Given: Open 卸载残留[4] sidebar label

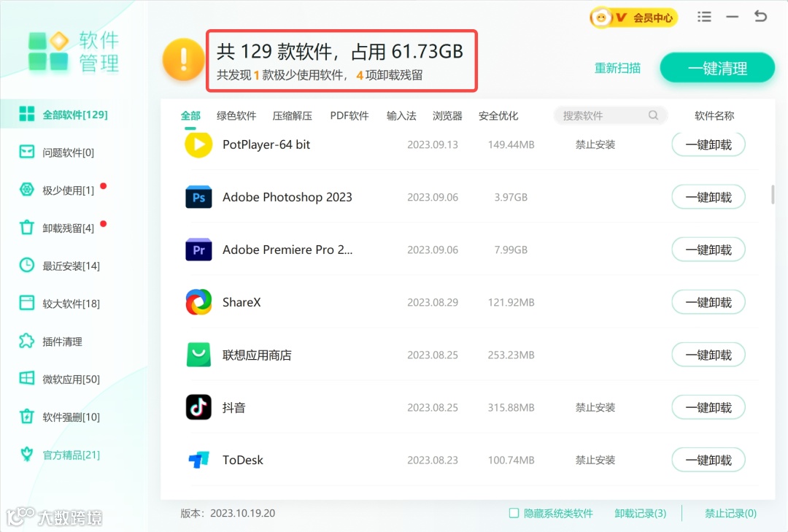Looking at the screenshot, I should [x=68, y=228].
